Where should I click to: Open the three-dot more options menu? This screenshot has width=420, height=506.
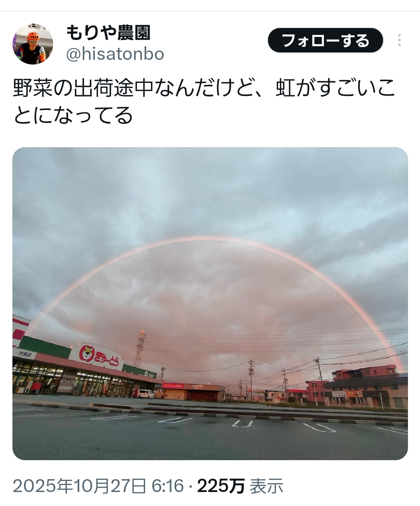[x=399, y=40]
